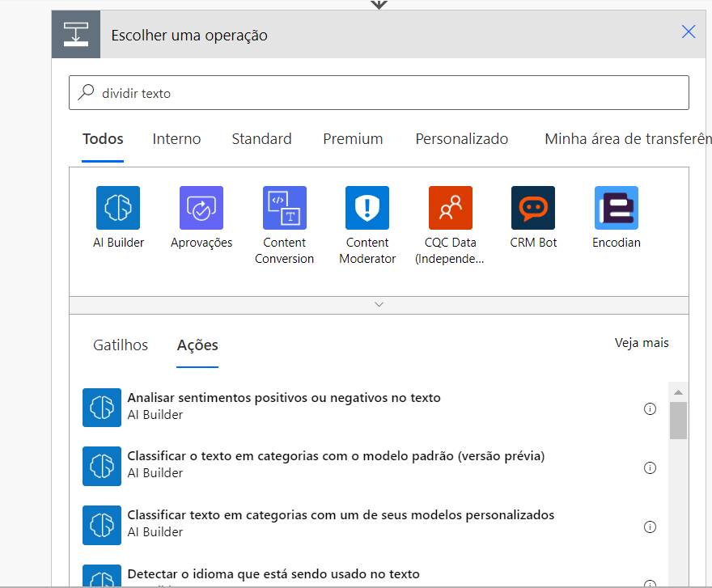
Task: Show info for modelos personalizados action
Action: [651, 527]
